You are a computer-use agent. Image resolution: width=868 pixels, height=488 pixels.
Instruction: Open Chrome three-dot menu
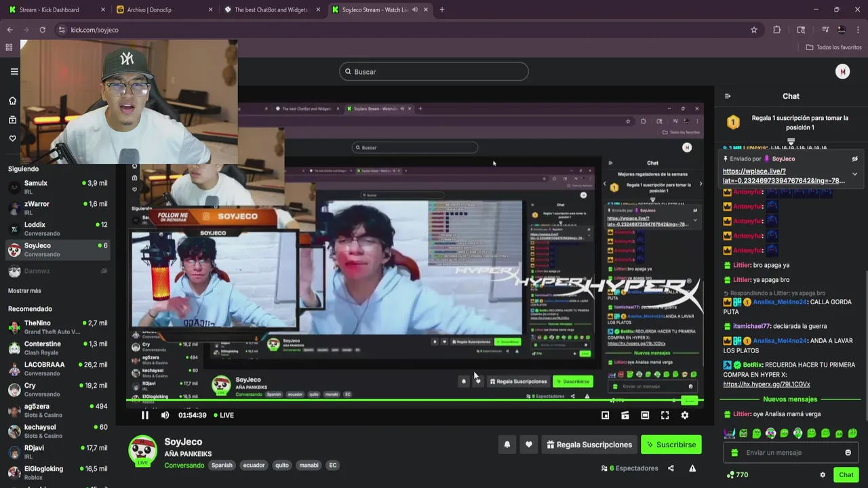click(859, 30)
